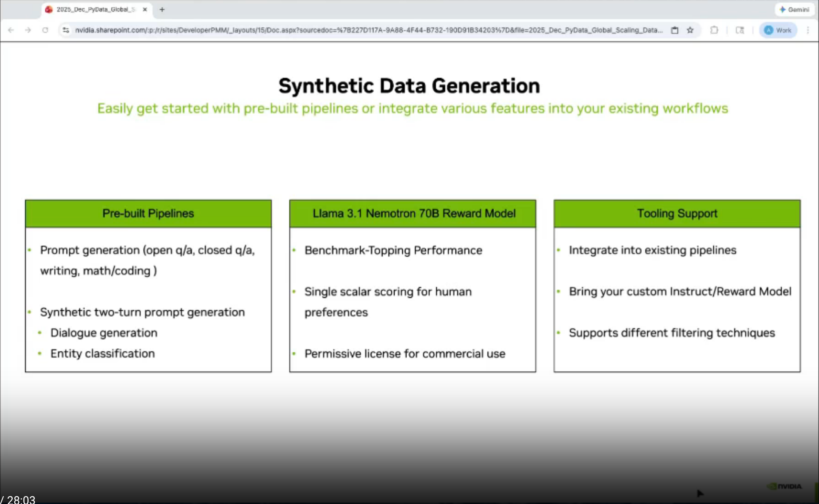
Task: Open the Chrome three-dot menu
Action: pyautogui.click(x=808, y=30)
